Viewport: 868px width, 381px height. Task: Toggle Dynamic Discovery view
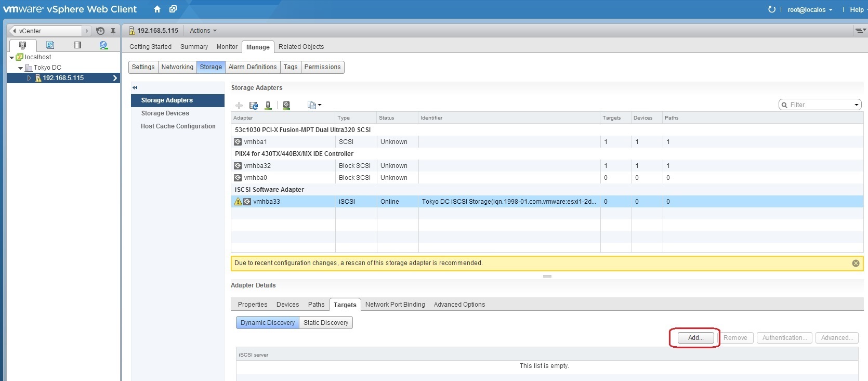[268, 323]
